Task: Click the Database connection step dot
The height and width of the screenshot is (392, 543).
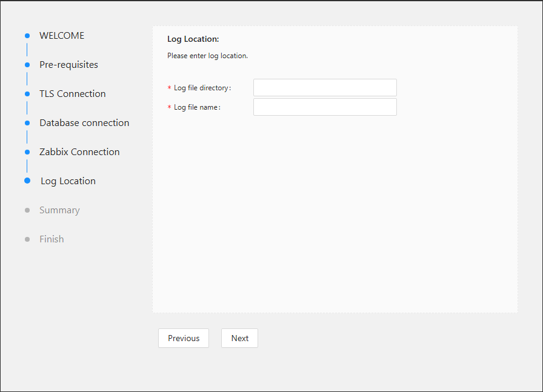Action: click(x=27, y=123)
